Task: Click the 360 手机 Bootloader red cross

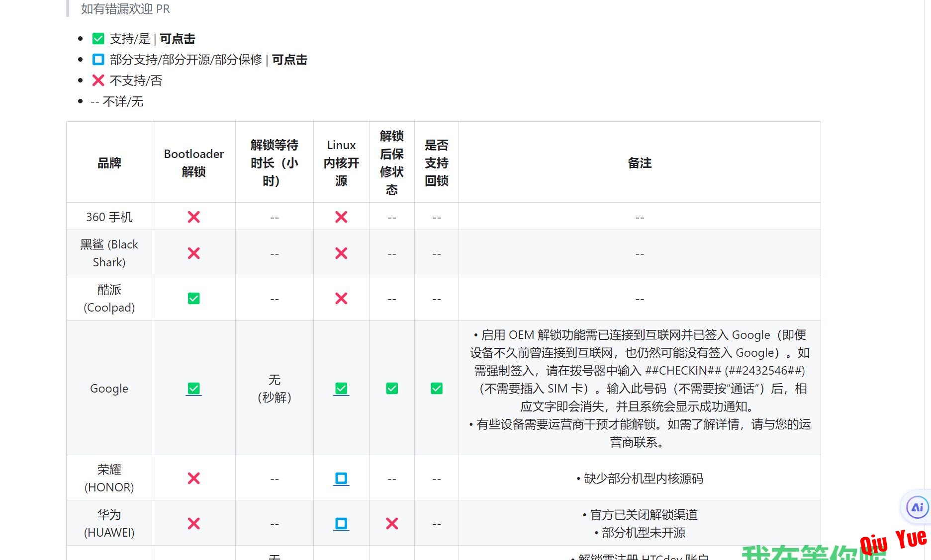Action: [x=193, y=217]
